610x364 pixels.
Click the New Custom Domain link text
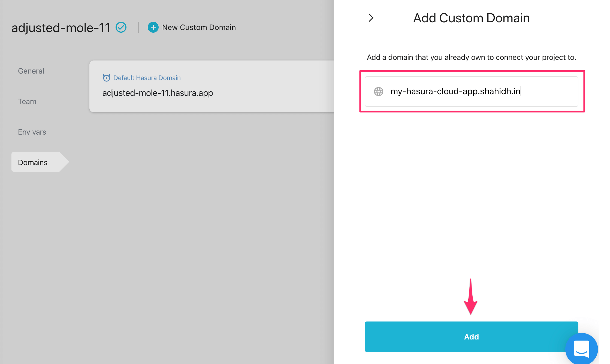click(x=199, y=27)
